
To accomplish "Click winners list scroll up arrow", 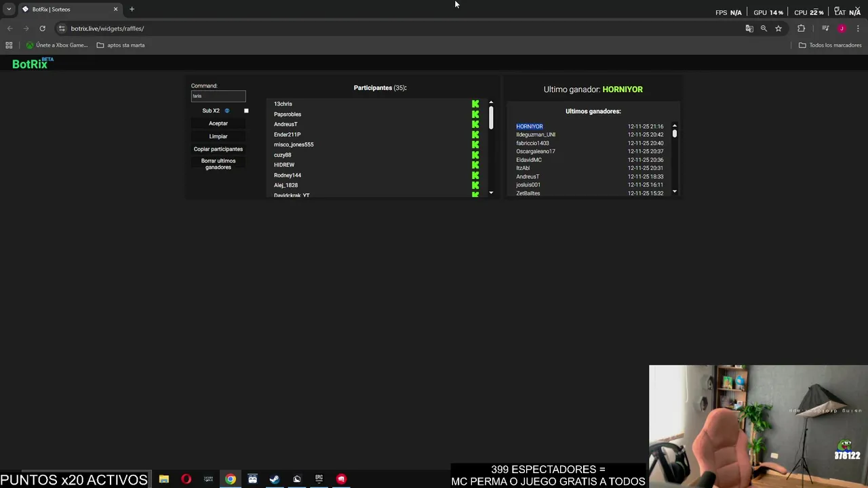I will click(675, 126).
